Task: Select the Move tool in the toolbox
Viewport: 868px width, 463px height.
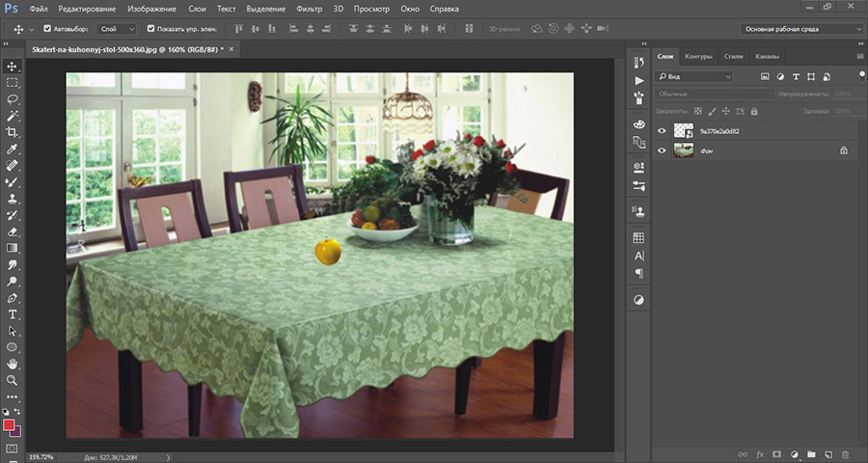Action: click(x=13, y=67)
